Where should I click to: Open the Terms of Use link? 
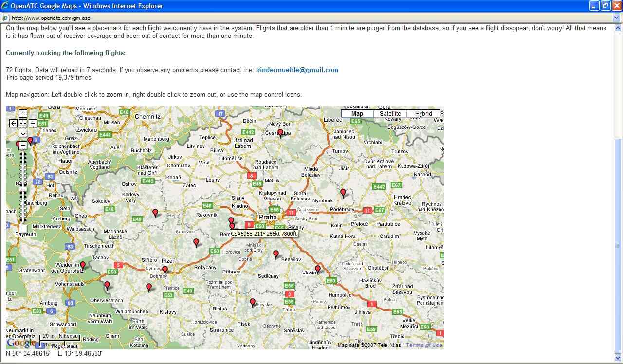tap(424, 346)
